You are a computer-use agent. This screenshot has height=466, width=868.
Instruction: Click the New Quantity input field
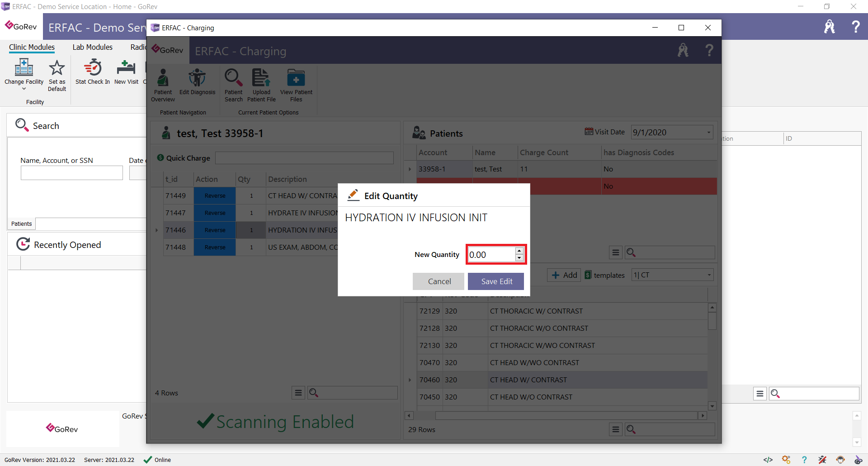[491, 255]
